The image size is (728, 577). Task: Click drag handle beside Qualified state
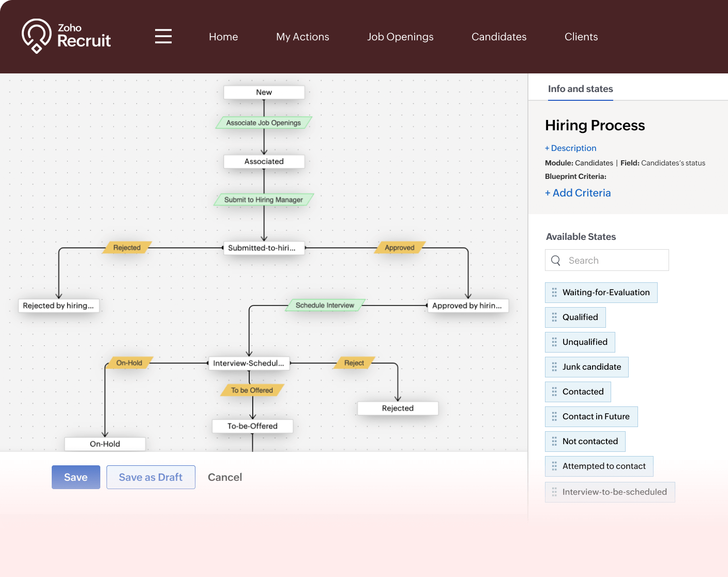click(x=554, y=317)
